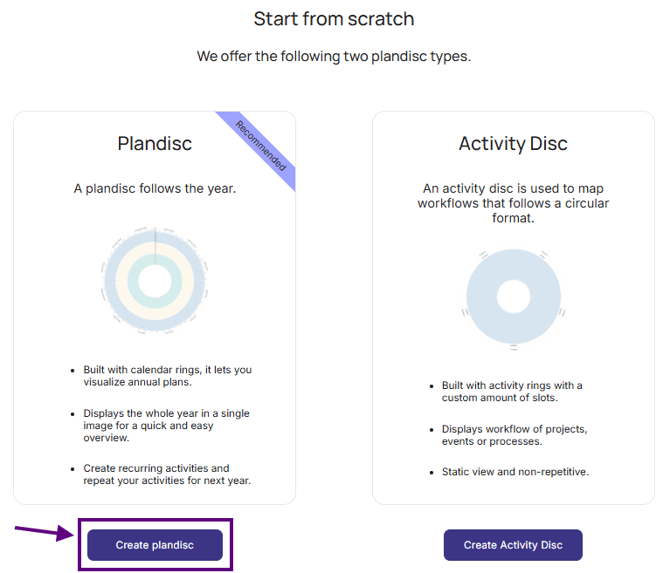Screen dimensions: 670x573
Task: Click the Activity Disc card heading
Action: point(513,143)
